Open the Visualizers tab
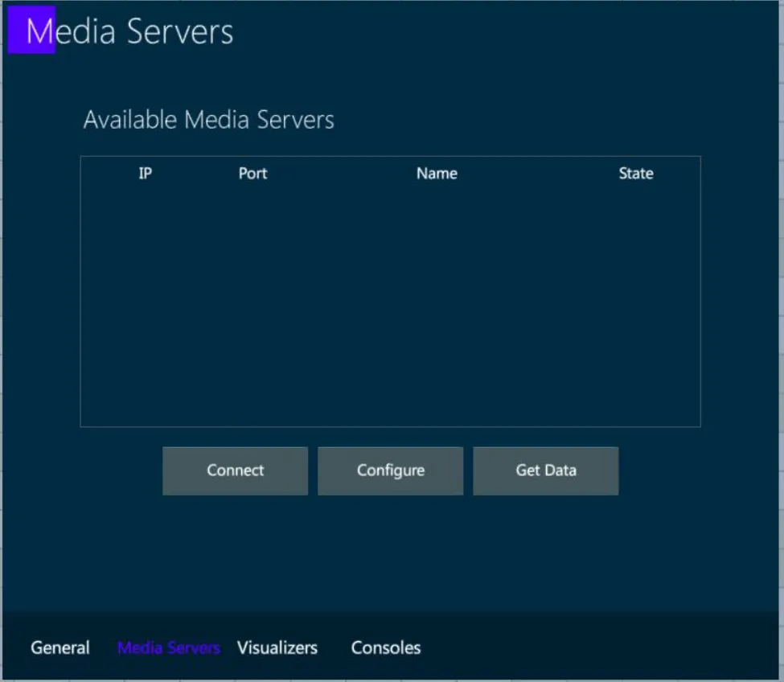Image resolution: width=784 pixels, height=682 pixels. 277,647
